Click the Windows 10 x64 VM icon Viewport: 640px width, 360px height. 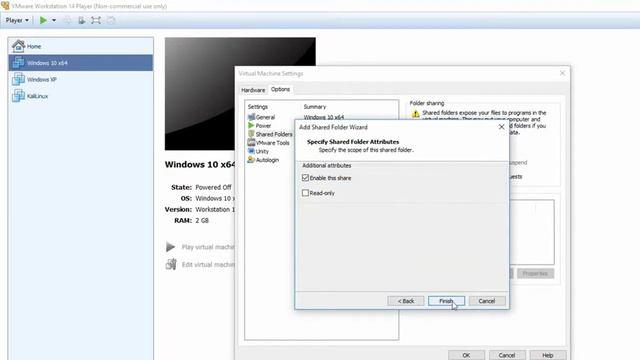coord(18,62)
